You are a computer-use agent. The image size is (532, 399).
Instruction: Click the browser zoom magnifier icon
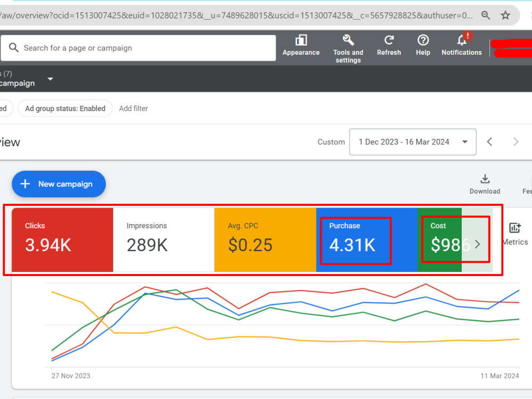click(486, 15)
